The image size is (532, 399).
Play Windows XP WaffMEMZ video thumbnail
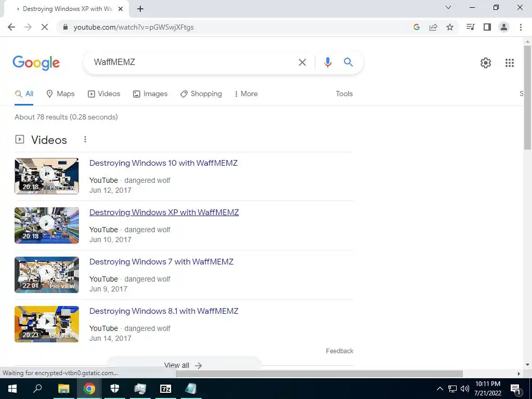click(47, 225)
